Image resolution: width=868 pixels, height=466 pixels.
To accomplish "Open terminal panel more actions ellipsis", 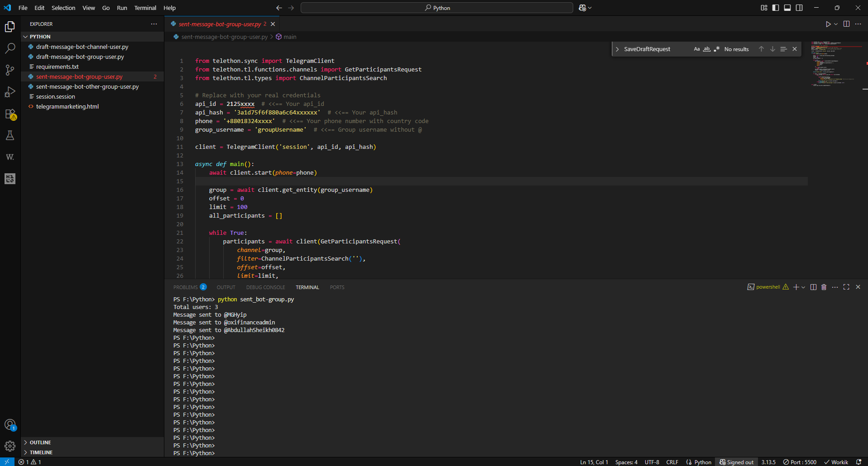I will tap(835, 287).
